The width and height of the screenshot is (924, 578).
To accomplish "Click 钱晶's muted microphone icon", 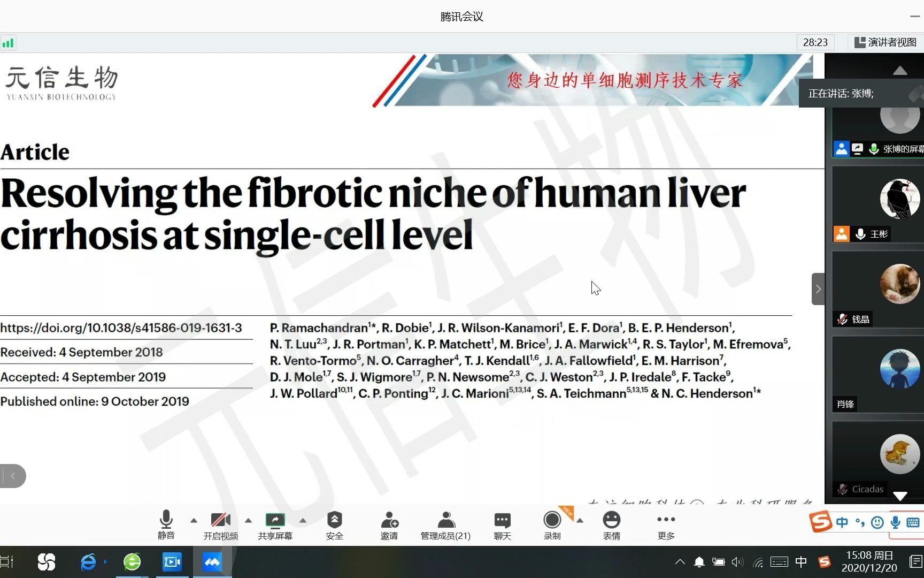I will tap(842, 319).
